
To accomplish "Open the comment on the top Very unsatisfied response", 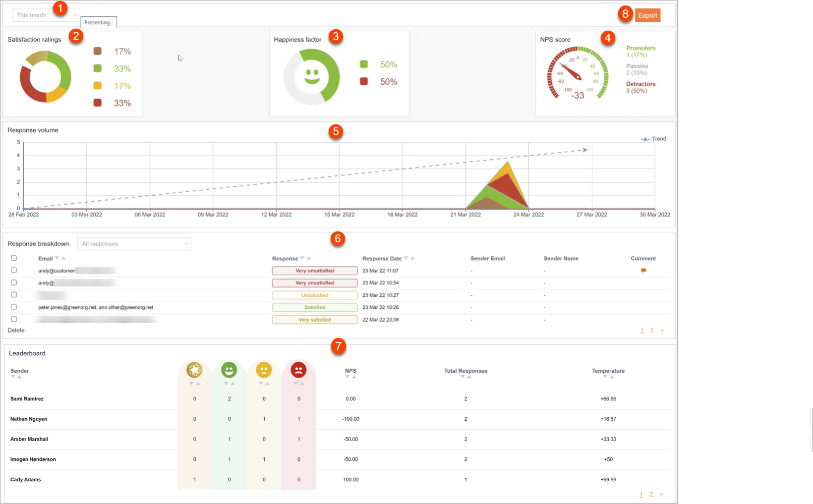I will [643, 270].
